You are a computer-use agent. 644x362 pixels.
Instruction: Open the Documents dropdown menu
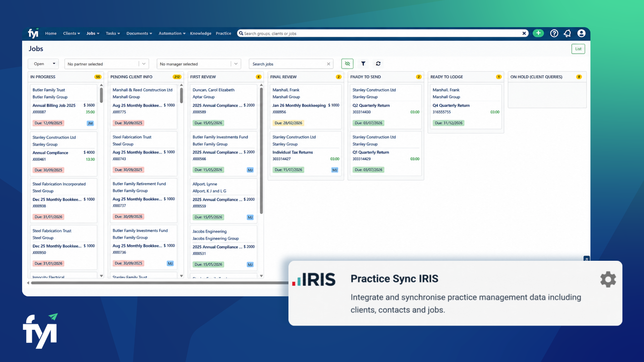(x=139, y=33)
